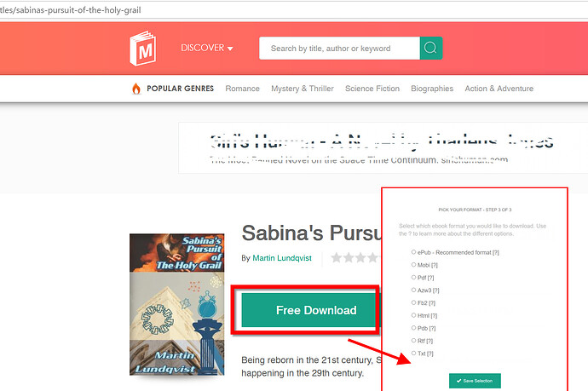The height and width of the screenshot is (391, 588).
Task: Open the Science Fiction genre
Action: (x=372, y=89)
